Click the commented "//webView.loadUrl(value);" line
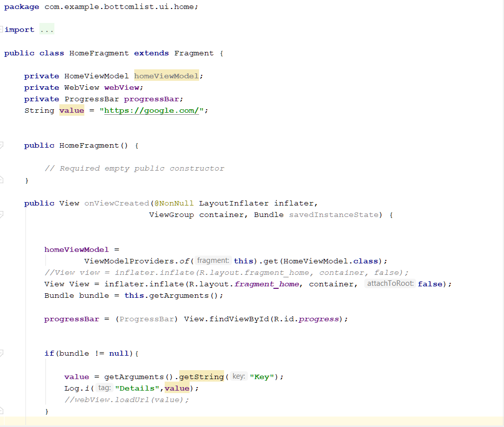The image size is (504, 427). pyautogui.click(x=127, y=400)
